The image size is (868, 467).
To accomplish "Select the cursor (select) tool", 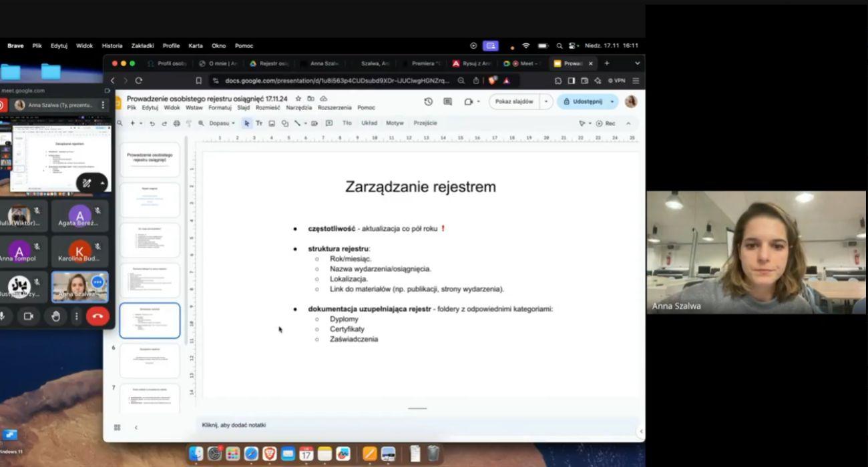I will pos(247,123).
